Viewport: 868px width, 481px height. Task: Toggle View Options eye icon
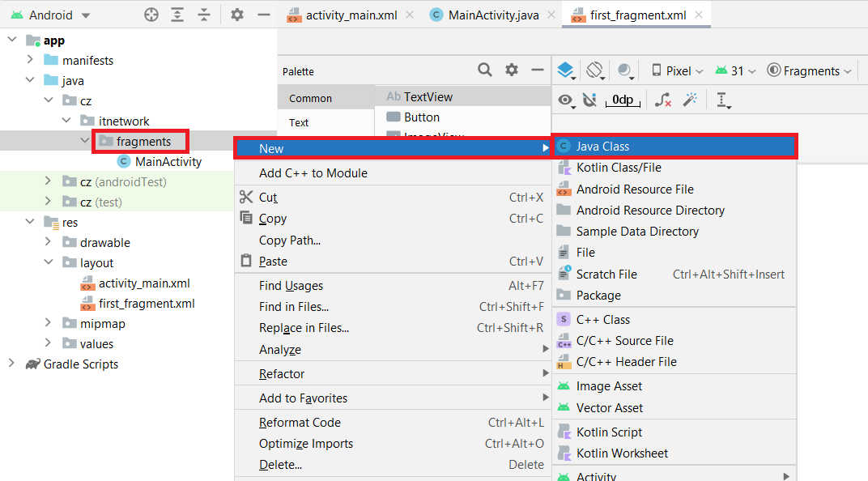pyautogui.click(x=566, y=100)
